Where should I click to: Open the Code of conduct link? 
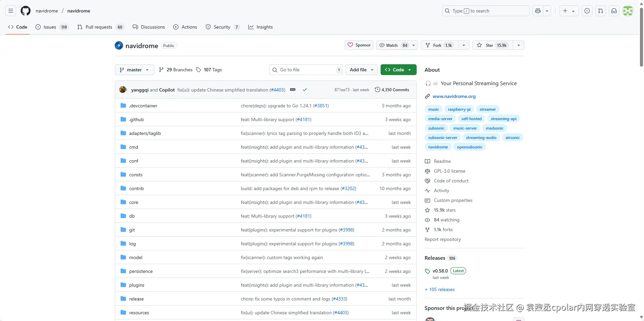coord(451,181)
